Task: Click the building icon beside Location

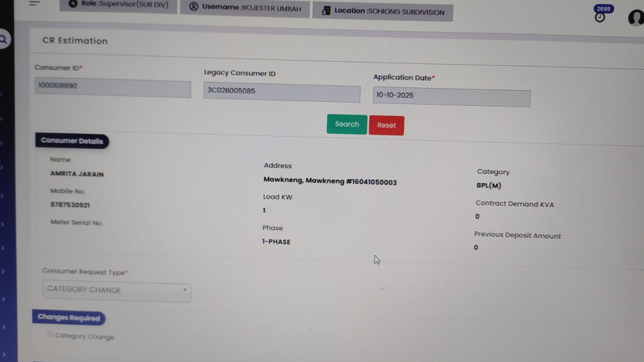Action: (x=326, y=11)
